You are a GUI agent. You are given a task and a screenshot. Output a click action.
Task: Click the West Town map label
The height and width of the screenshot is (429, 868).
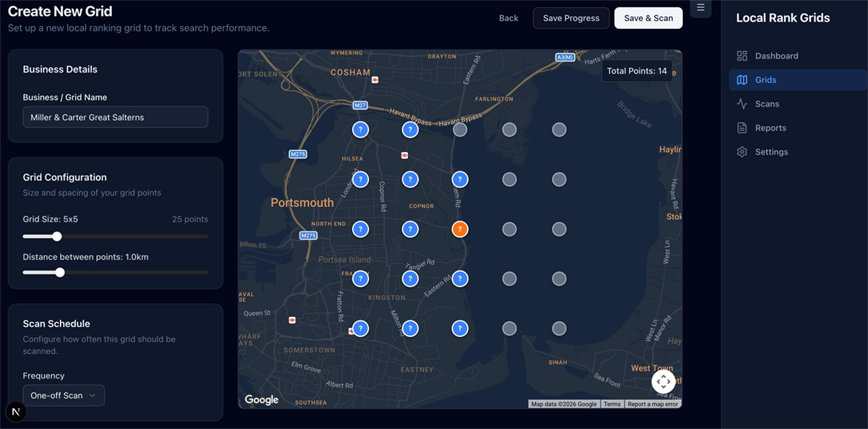click(x=652, y=368)
